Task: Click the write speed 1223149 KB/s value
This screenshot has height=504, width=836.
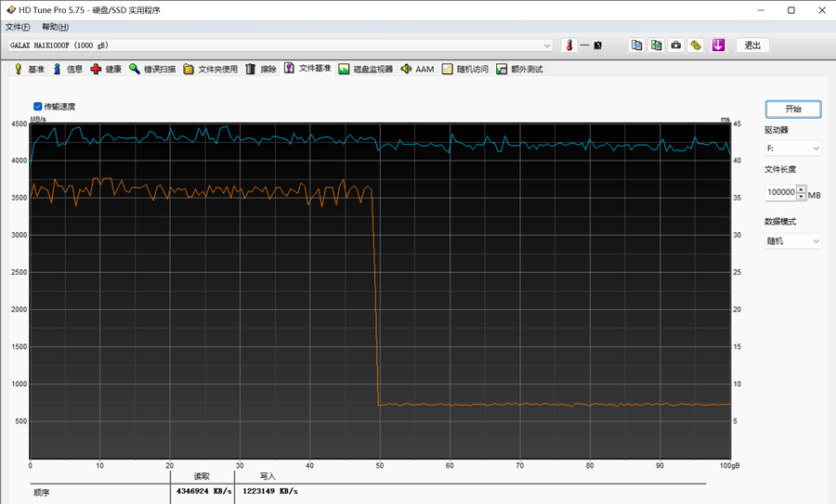Action: [269, 491]
